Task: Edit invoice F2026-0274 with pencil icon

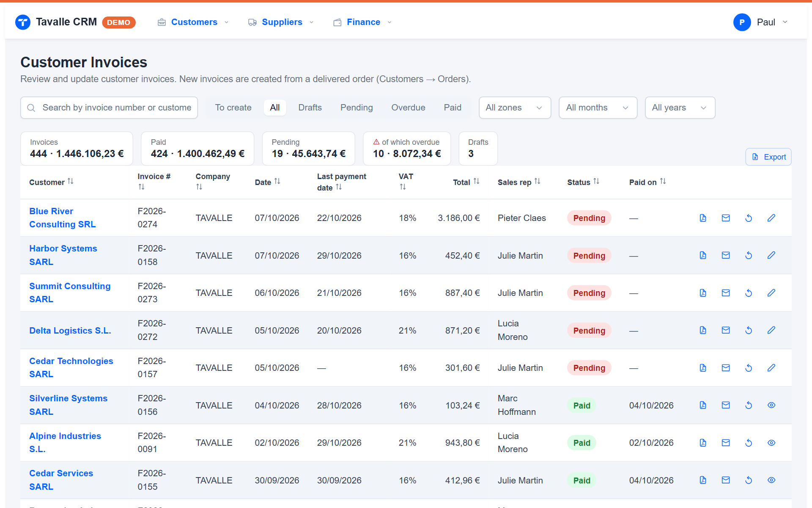Action: (771, 218)
